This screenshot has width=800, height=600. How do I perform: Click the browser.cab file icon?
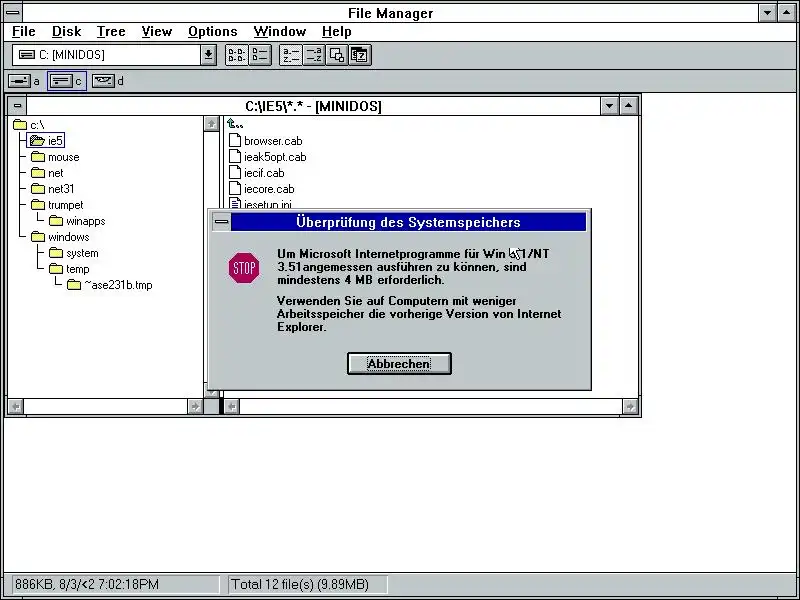[x=235, y=140]
